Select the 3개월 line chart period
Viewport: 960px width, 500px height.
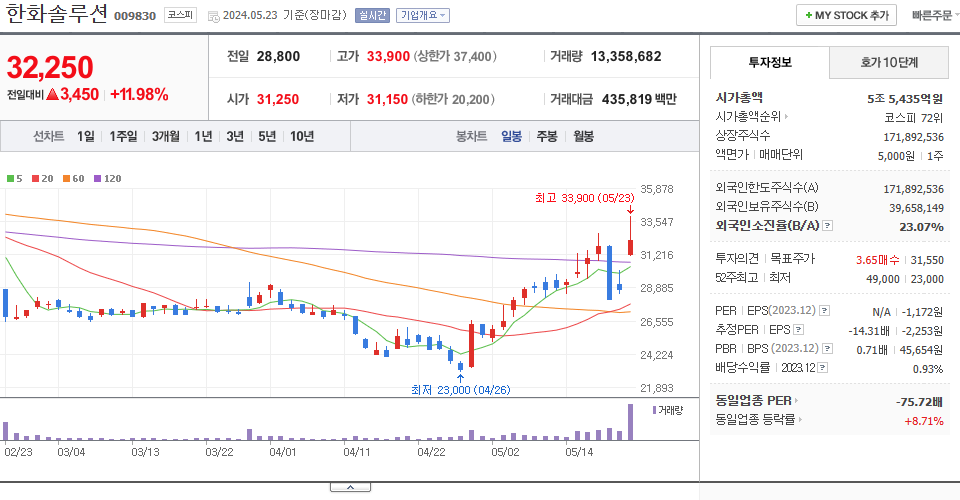(x=165, y=136)
